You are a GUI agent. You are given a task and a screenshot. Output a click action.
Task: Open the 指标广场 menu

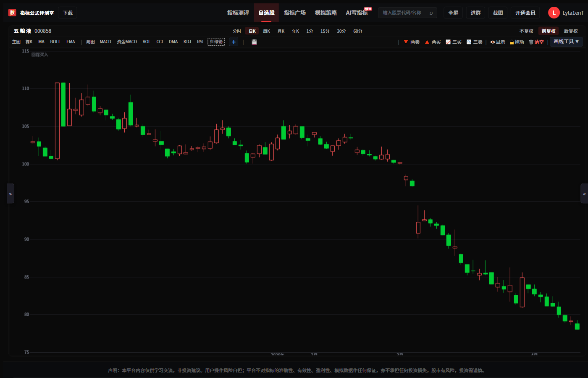(295, 13)
